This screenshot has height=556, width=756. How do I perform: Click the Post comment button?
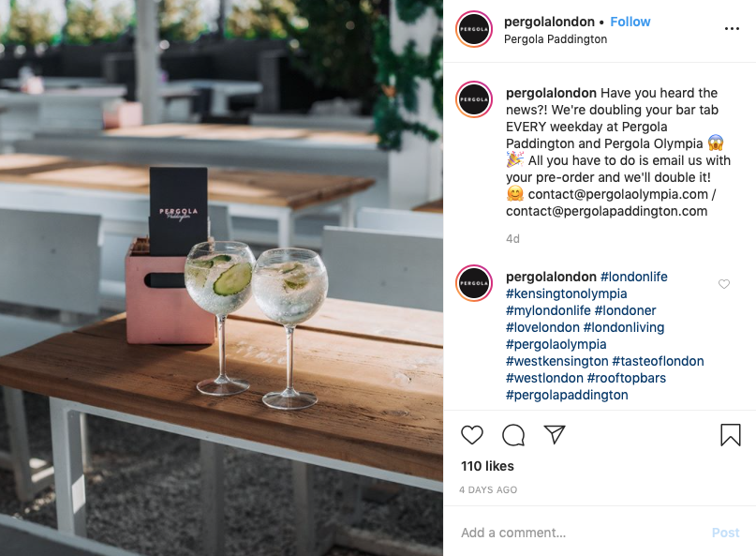coord(726,533)
